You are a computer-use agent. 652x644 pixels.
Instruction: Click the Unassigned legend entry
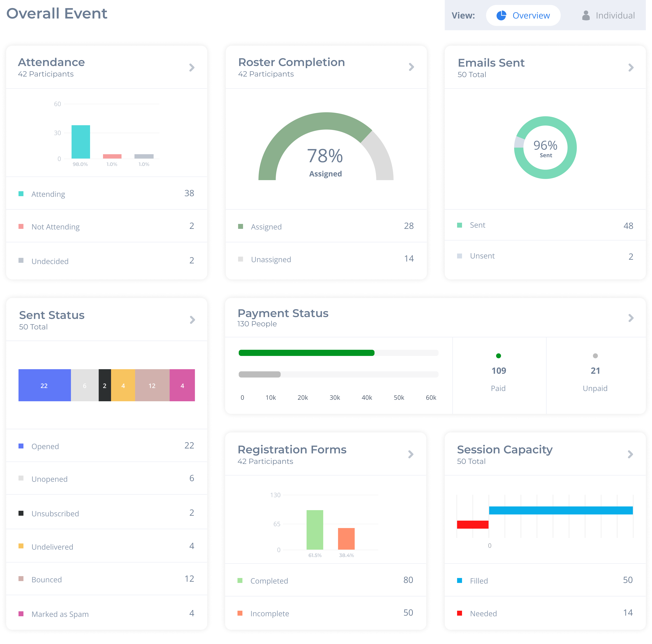pos(271,259)
